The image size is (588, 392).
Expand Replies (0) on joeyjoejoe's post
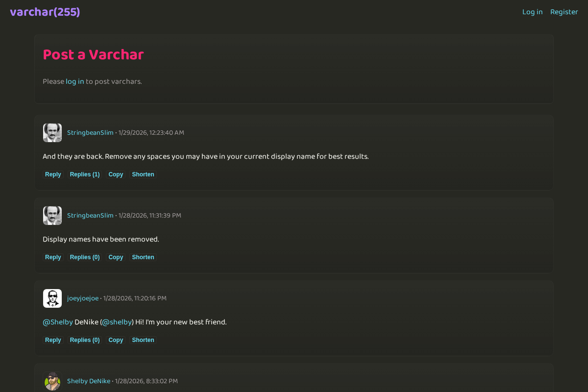[85, 340]
